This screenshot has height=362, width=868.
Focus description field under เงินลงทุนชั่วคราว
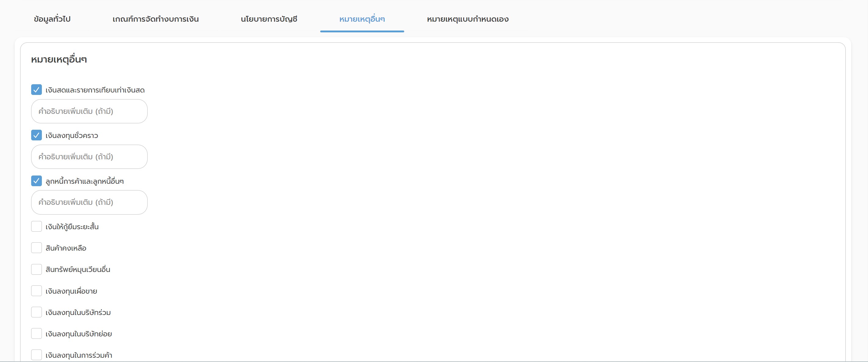[x=89, y=157]
